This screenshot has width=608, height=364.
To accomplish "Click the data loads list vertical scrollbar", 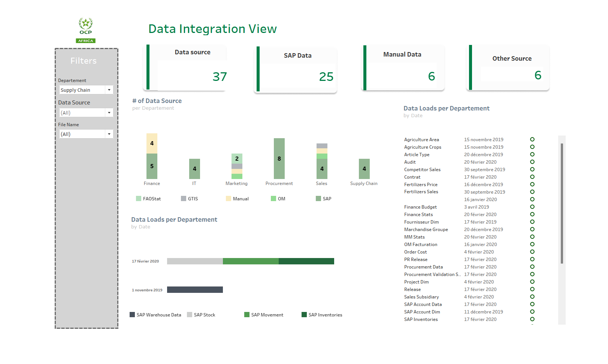I will click(562, 203).
